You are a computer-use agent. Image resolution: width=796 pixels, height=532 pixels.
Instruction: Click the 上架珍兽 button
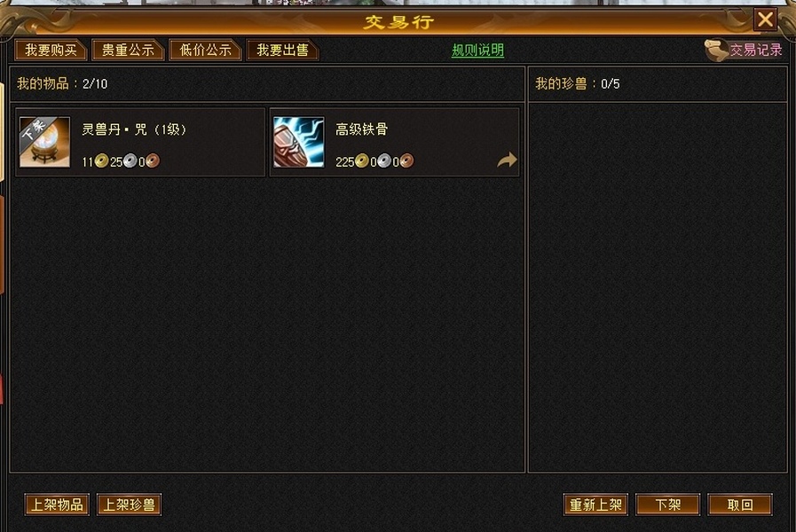129,505
